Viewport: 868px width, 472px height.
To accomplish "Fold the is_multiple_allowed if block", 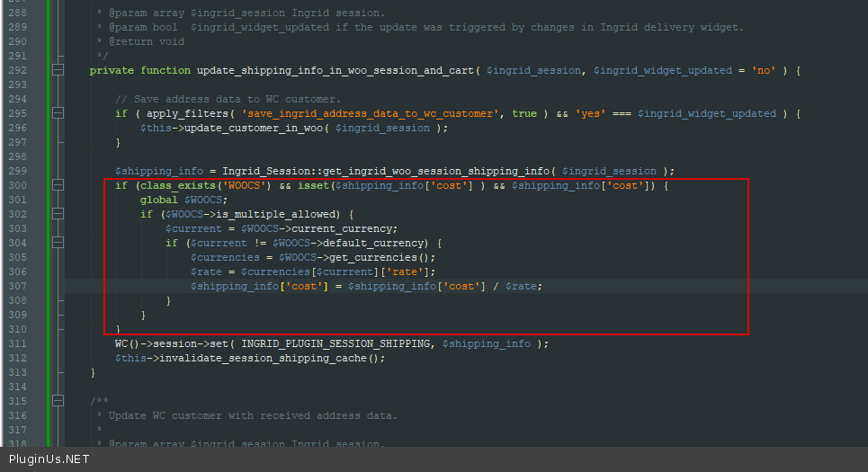I will 58,214.
